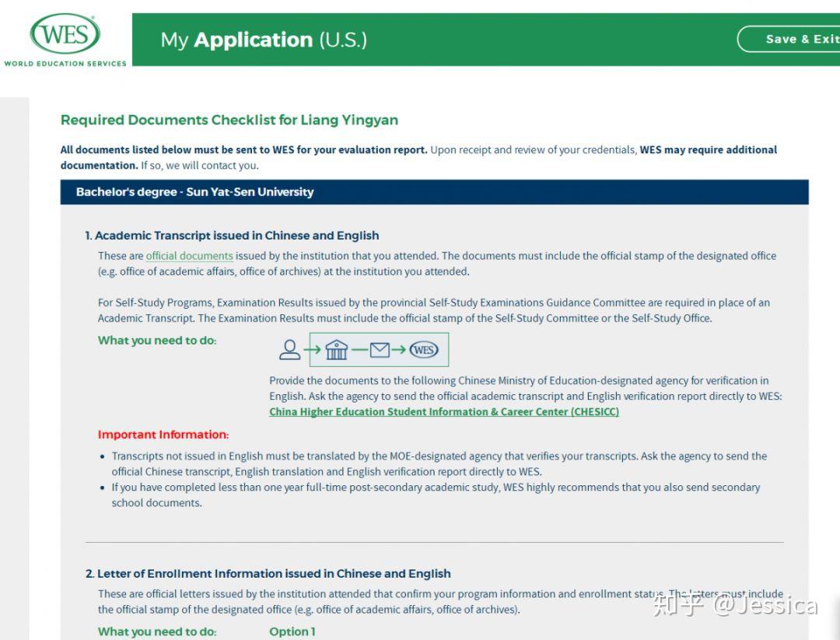Click the Save & Exit button
This screenshot has width=840, height=640.
(x=789, y=39)
